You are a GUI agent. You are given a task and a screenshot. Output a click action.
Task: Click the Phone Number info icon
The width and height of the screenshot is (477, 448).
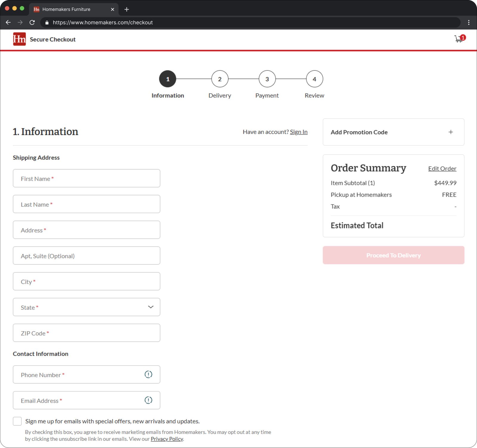(148, 374)
